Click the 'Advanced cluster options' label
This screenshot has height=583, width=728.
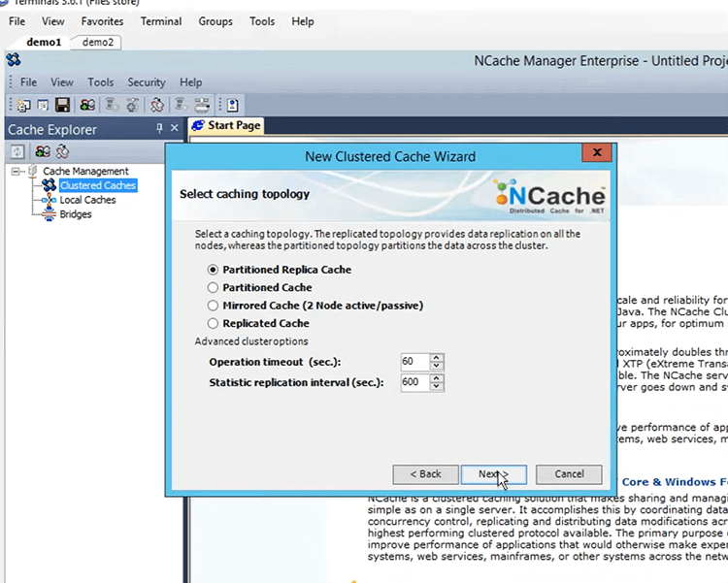coord(251,341)
